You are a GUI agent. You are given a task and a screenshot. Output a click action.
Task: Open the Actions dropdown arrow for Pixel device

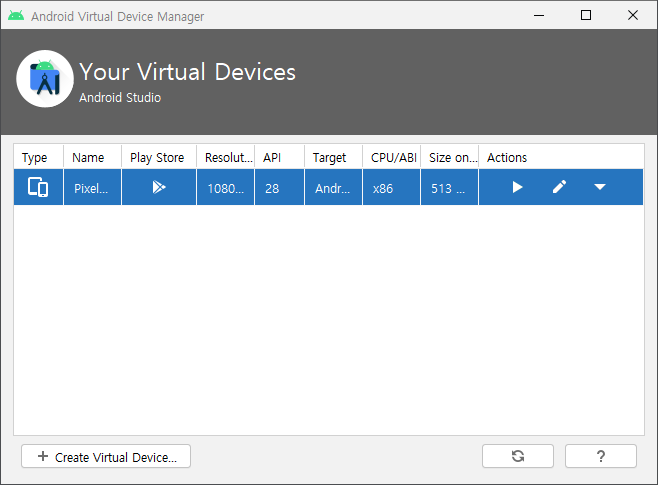600,187
